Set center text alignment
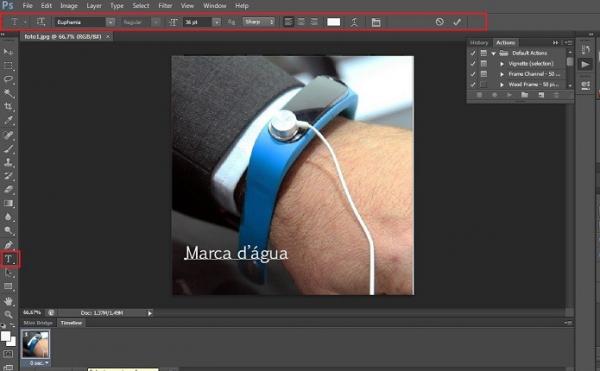 point(301,22)
